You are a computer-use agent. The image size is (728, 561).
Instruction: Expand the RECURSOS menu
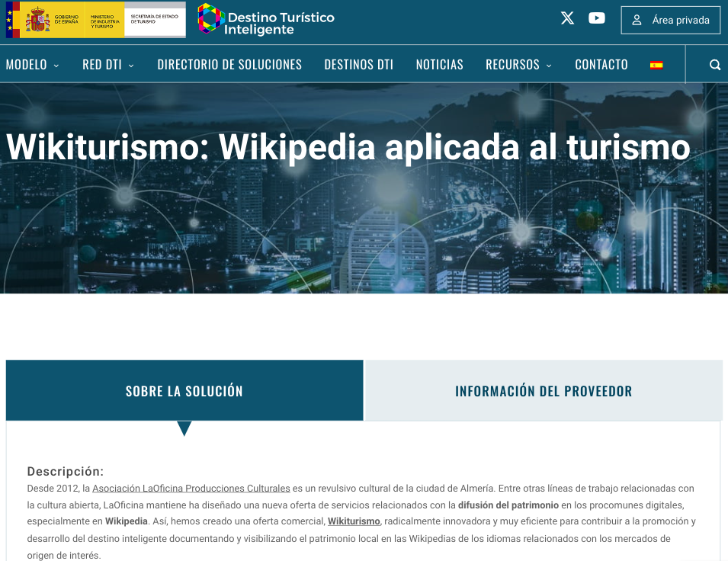pos(518,65)
